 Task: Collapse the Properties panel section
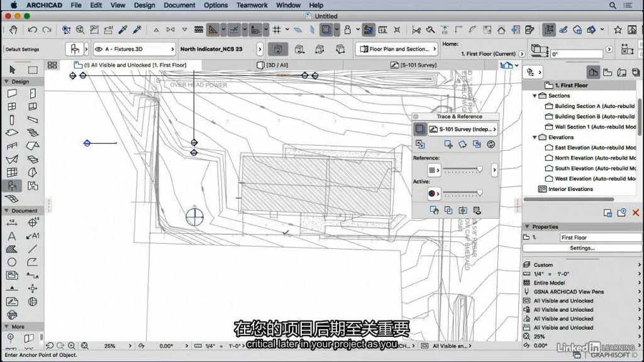(527, 226)
